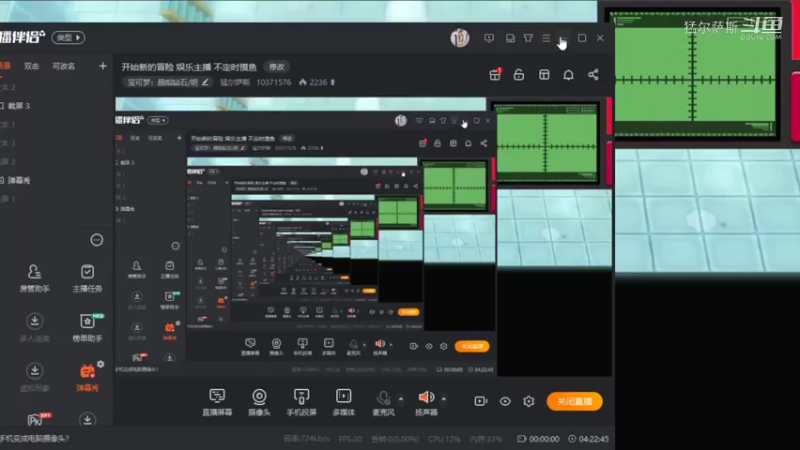
Task: Click the record video icon in bottom bar
Action: point(481,402)
